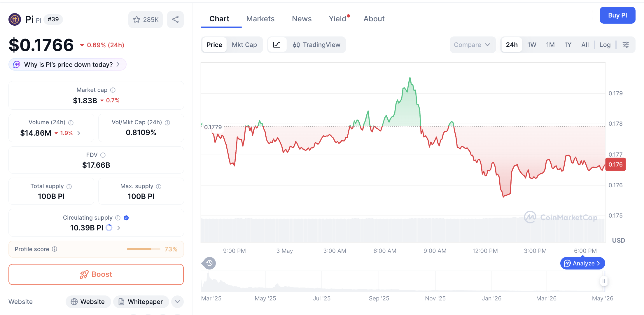Select the 1Y time range

pyautogui.click(x=568, y=45)
